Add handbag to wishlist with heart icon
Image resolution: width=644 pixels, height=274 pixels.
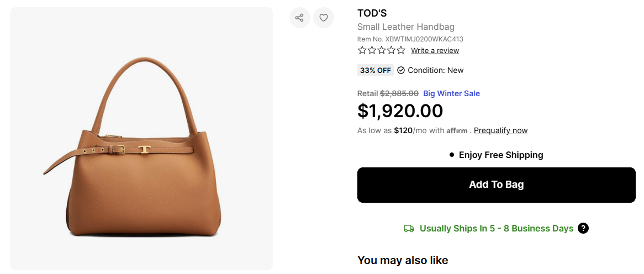[324, 18]
